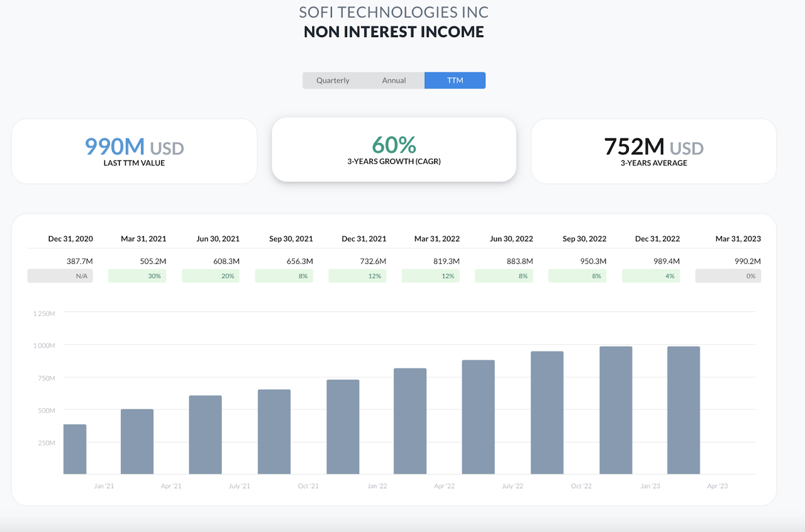This screenshot has height=532, width=805.
Task: Click the 752M USD 3-Years Average card
Action: 654,151
